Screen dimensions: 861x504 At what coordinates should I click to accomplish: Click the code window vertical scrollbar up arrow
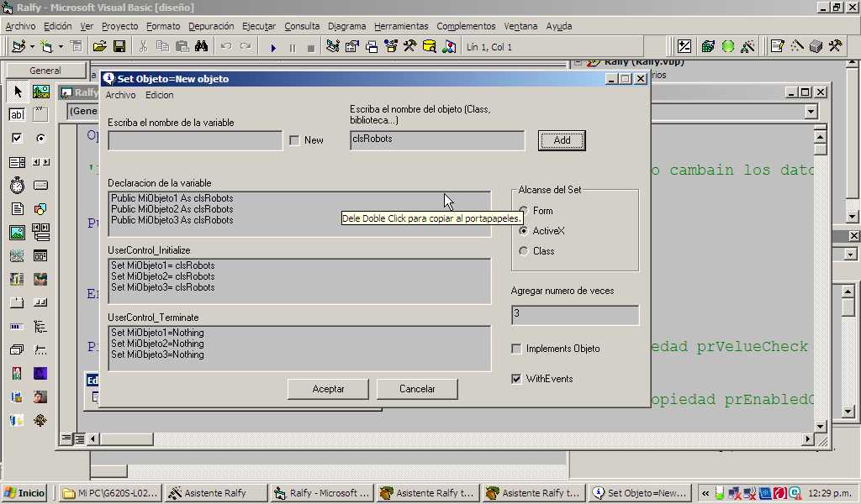coord(821,137)
